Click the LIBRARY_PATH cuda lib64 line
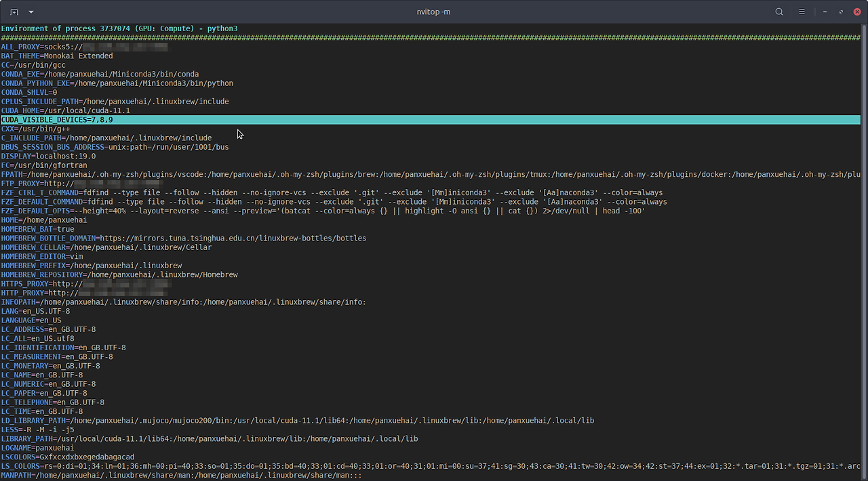This screenshot has width=868, height=481. click(x=210, y=438)
